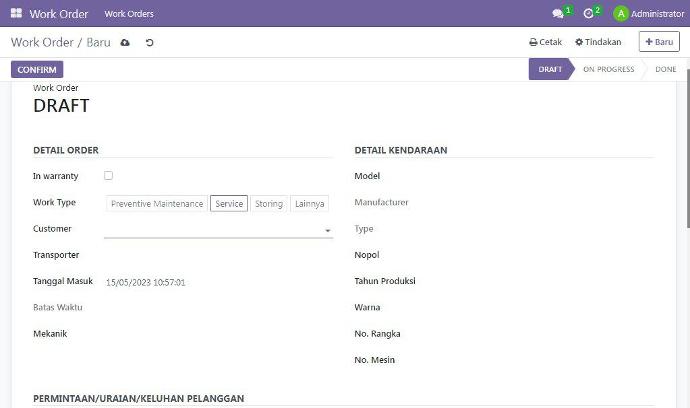Go to Work Order breadcrumb
Image resolution: width=690 pixels, height=408 pixels.
click(x=41, y=43)
